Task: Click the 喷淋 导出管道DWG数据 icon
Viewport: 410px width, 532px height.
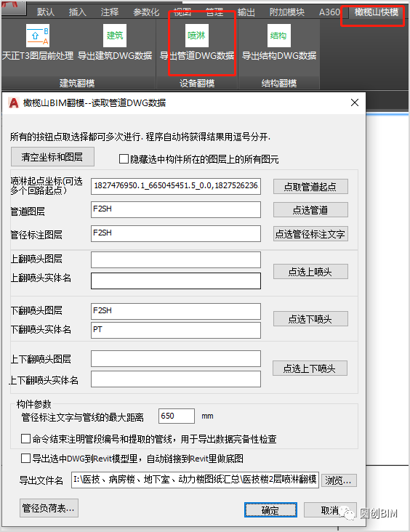Action: [x=197, y=36]
